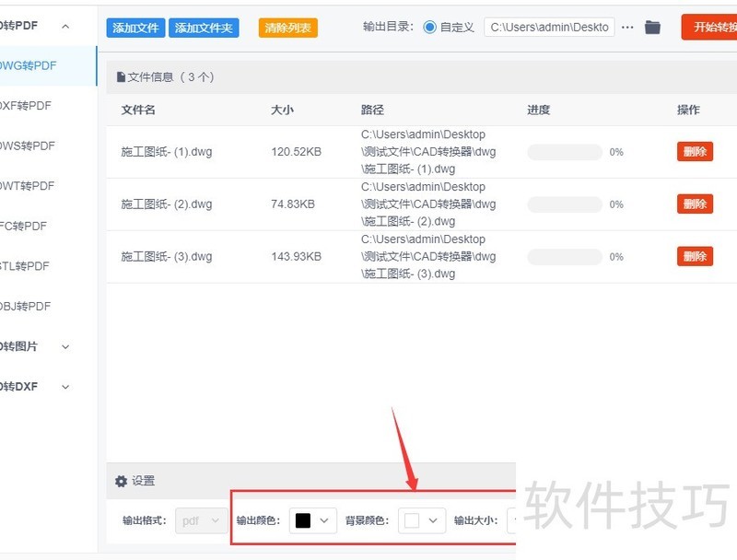Delete the 施工图纸- (2).dwg file row

[x=695, y=204]
